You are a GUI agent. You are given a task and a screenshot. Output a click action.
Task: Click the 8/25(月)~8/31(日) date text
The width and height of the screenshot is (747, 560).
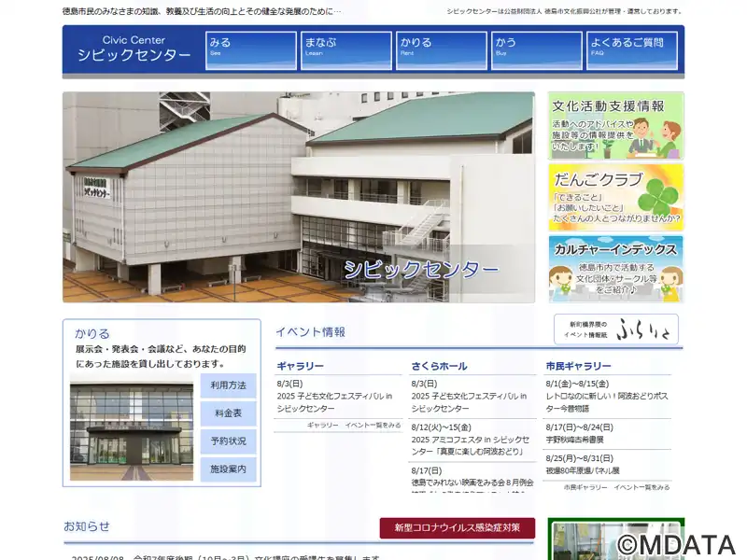point(579,458)
